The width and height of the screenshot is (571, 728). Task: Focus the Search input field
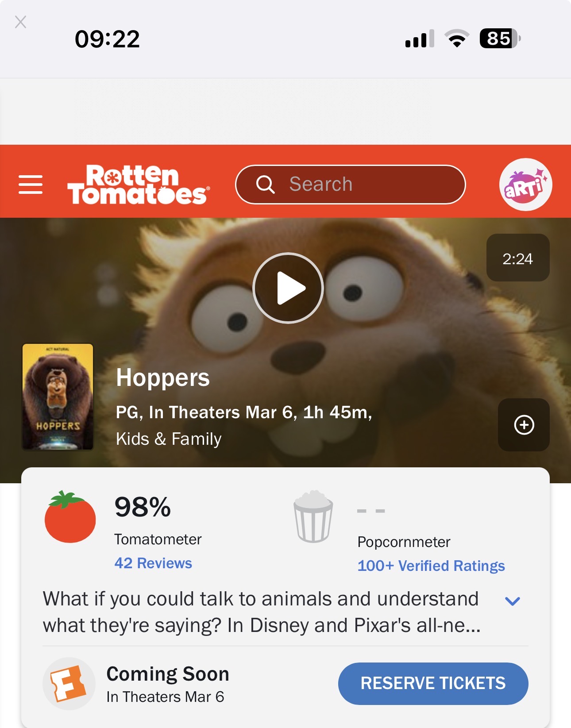[350, 185]
